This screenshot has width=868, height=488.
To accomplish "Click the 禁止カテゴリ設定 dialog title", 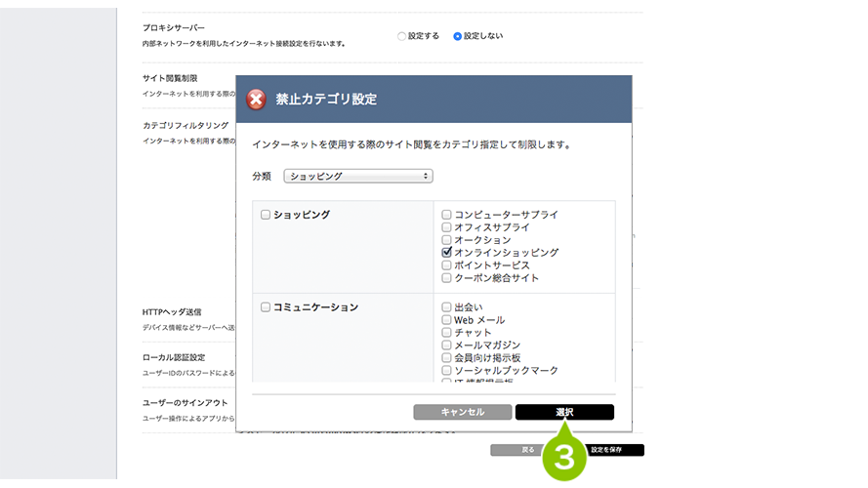I will (326, 100).
